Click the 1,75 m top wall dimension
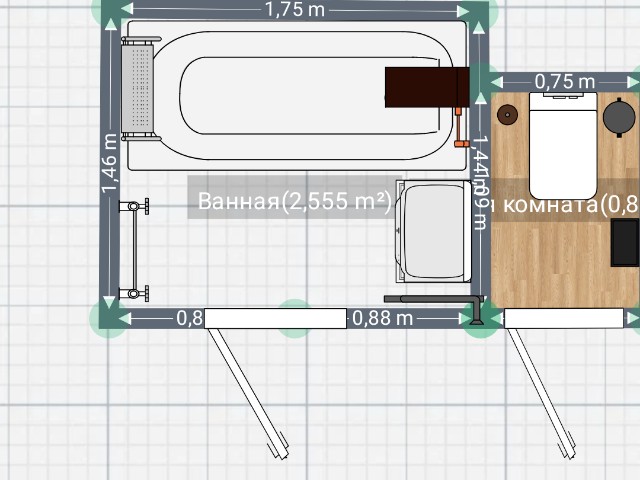This screenshot has height=480, width=640. [295, 10]
